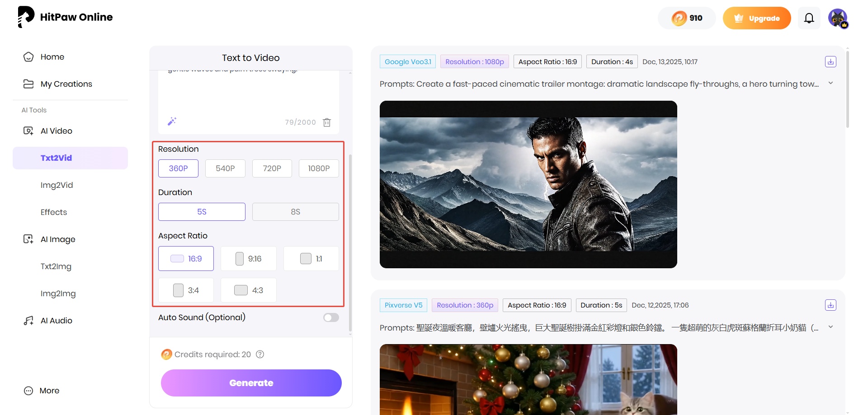
Task: Click the 910 credits coin balance
Action: click(687, 18)
